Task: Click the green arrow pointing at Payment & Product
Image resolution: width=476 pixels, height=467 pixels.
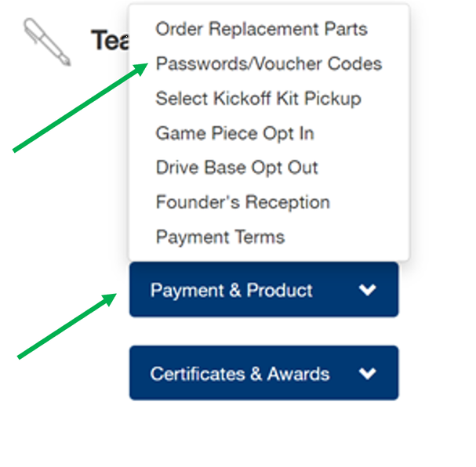Action: pyautogui.click(x=67, y=326)
